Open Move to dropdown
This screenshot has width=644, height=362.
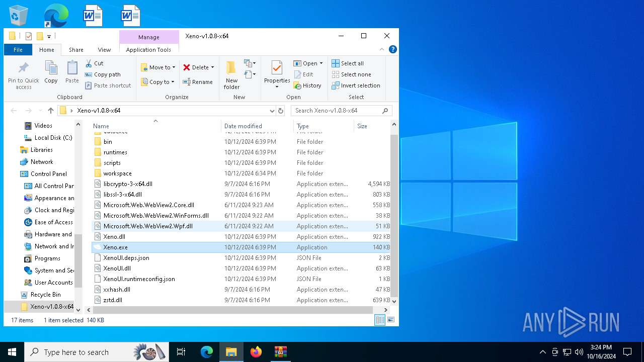coord(158,67)
